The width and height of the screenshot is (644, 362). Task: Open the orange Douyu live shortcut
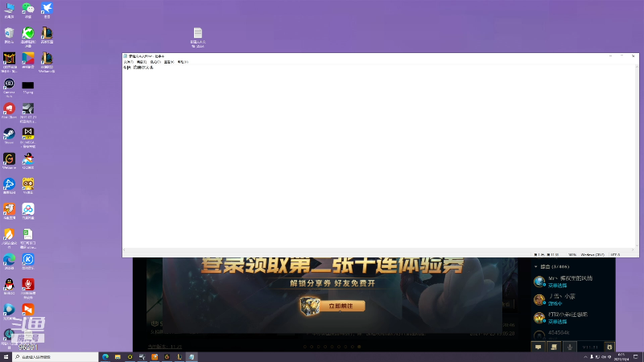[x=9, y=211]
